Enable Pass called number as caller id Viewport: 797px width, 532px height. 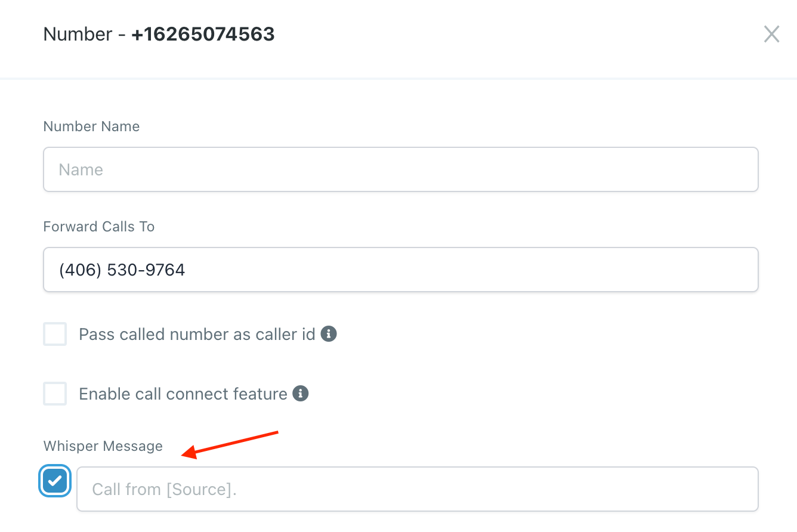55,334
